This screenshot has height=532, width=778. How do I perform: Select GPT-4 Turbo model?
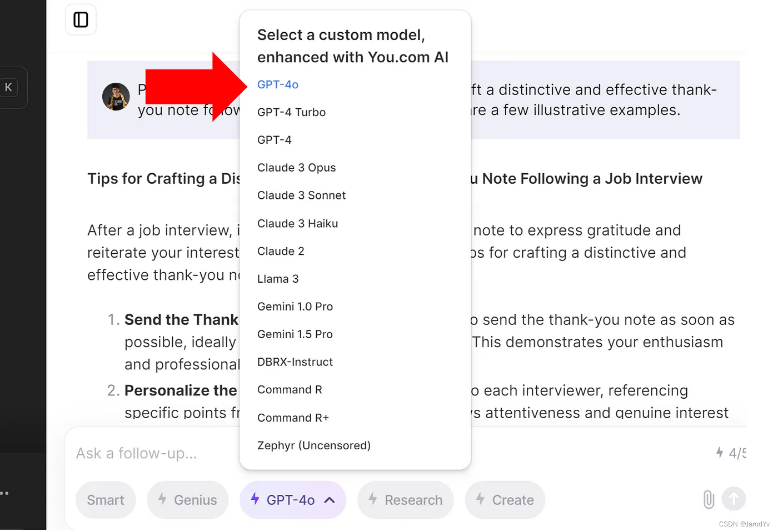291,112
